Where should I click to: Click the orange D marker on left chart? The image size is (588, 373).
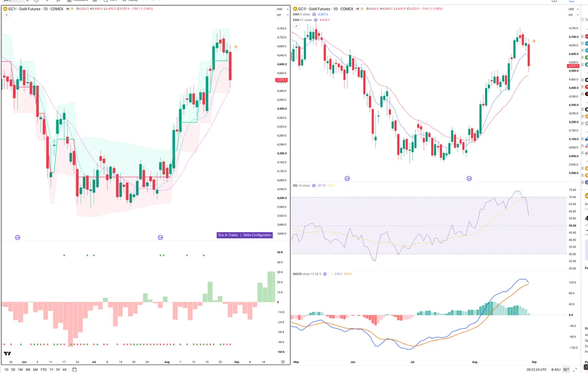(236, 47)
